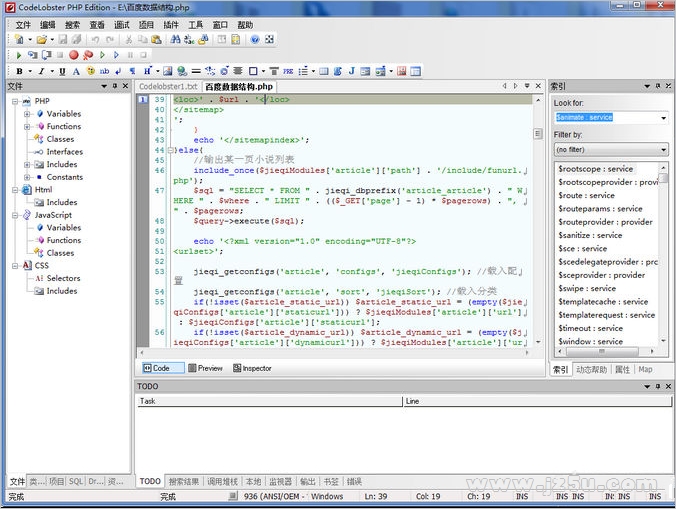Toggle breakpoint with red circle icon
Image resolution: width=676 pixels, height=509 pixels.
pyautogui.click(x=74, y=55)
